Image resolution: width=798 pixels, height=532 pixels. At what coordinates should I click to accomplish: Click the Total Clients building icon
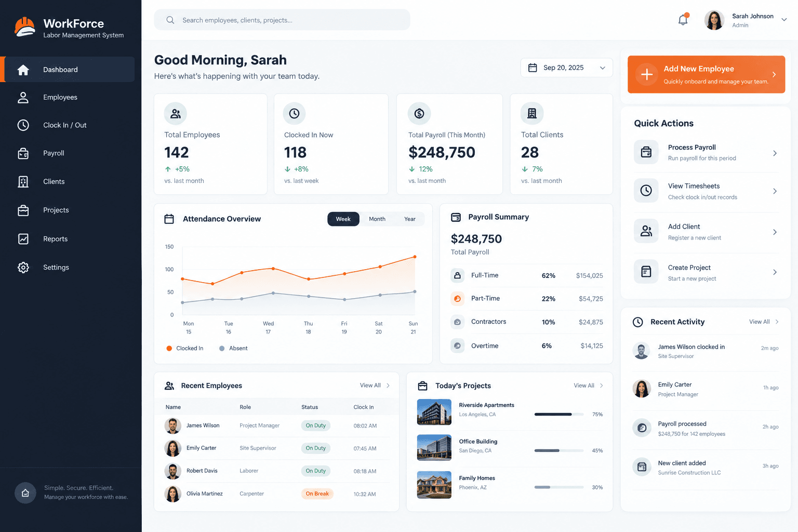click(x=532, y=113)
